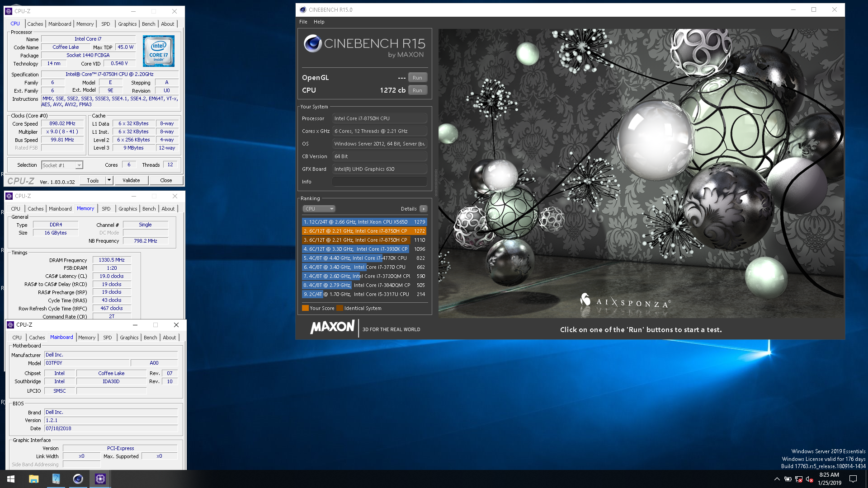The height and width of the screenshot is (488, 868).
Task: Run the CPU benchmark
Action: (417, 90)
